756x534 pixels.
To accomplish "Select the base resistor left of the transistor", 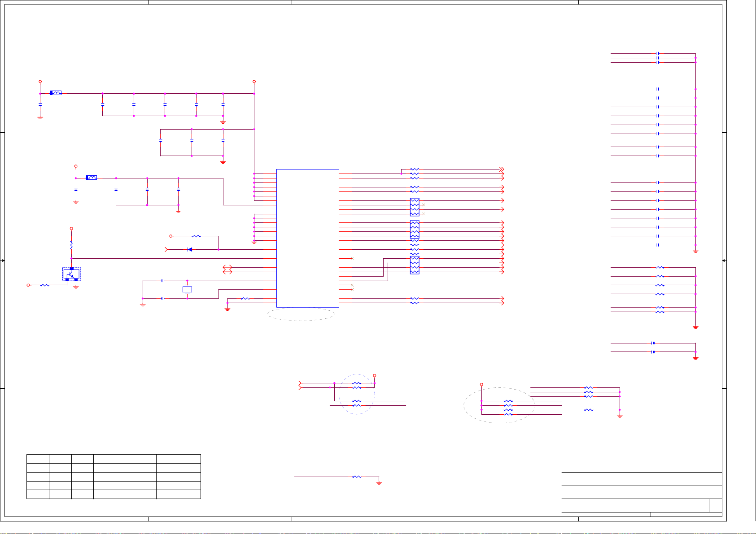I will (44, 285).
